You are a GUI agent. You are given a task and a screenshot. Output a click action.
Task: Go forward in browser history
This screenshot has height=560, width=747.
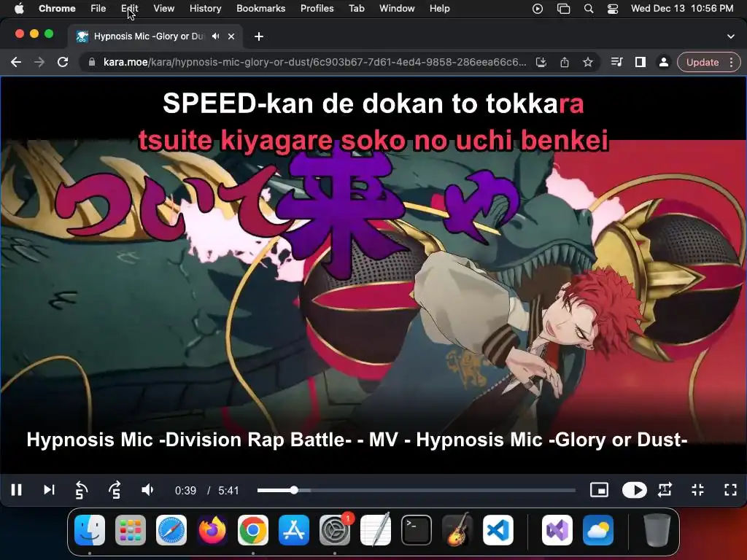(39, 63)
